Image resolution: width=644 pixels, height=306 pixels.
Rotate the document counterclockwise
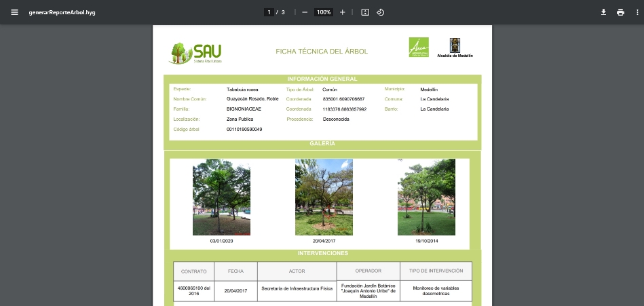[x=381, y=12]
